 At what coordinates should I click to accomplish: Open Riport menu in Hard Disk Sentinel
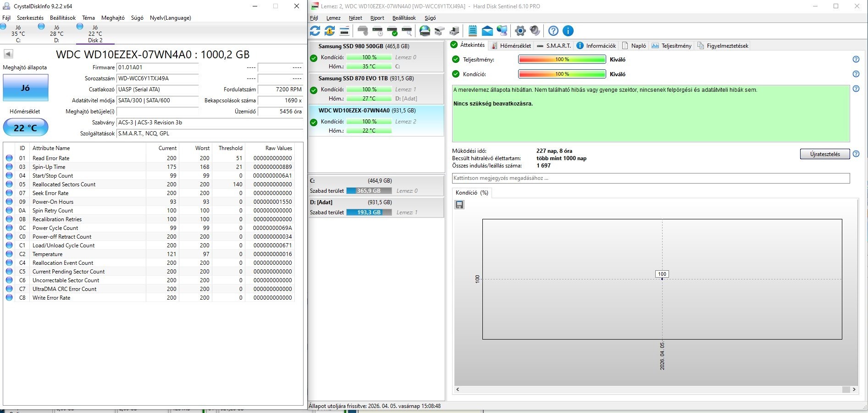377,18
